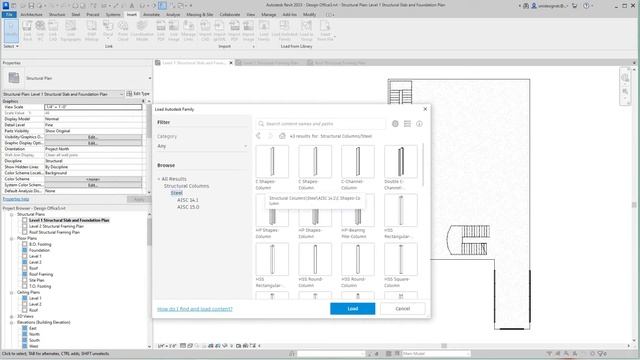Click the Import CAD ribbon icon

click(x=205, y=31)
